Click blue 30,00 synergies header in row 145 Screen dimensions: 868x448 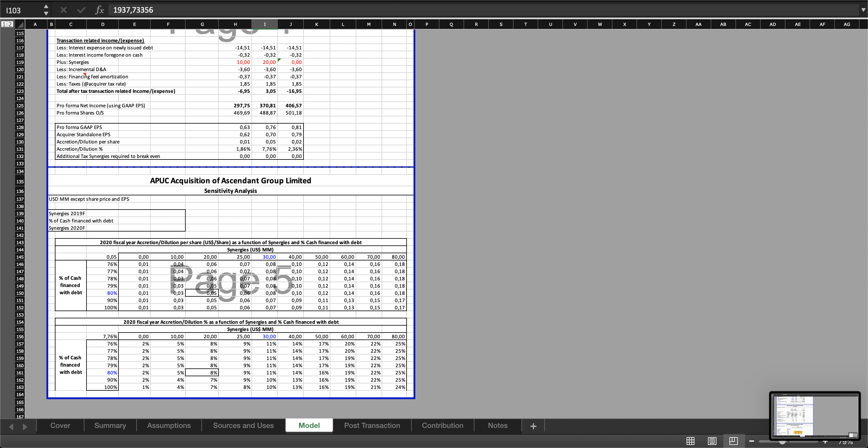click(269, 257)
